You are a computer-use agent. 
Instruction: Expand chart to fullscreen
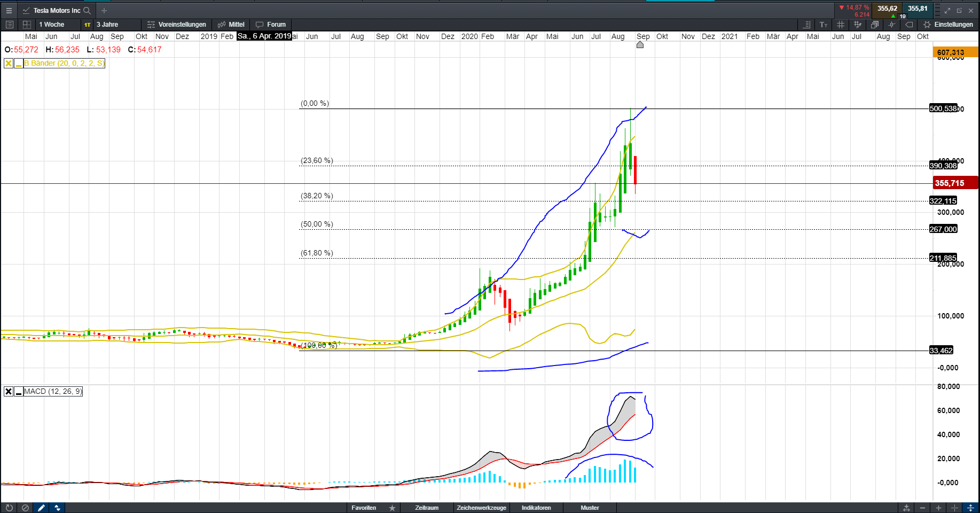coord(947,10)
